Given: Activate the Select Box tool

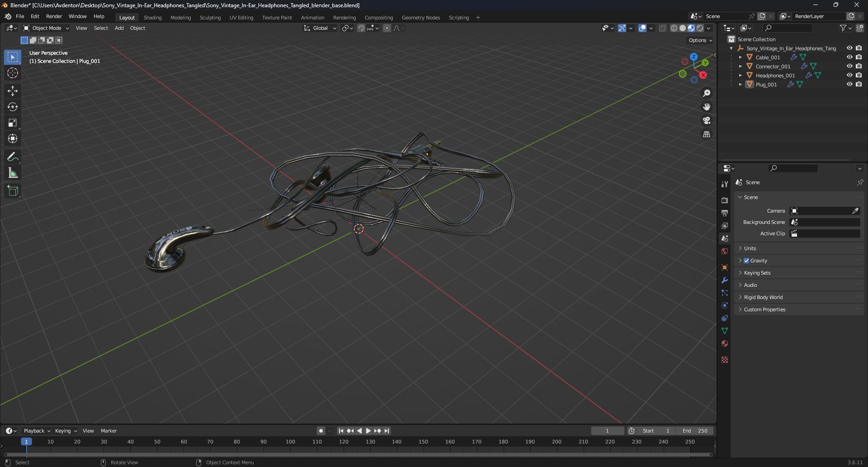Looking at the screenshot, I should point(13,57).
